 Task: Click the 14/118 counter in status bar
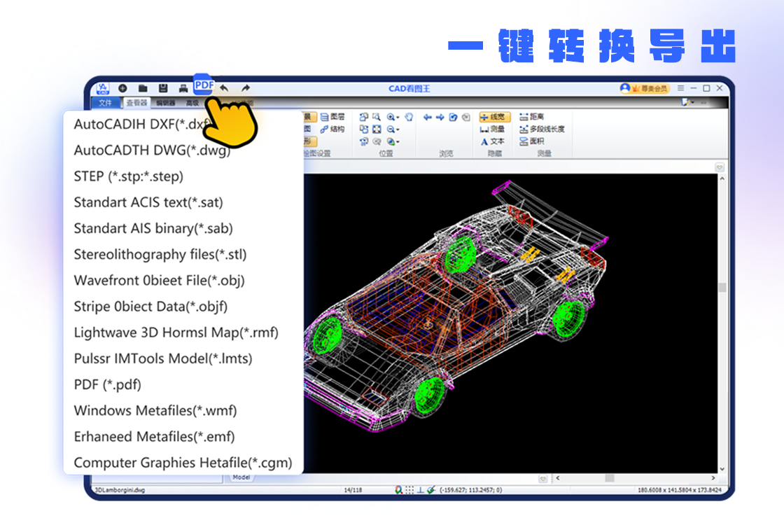pos(353,490)
